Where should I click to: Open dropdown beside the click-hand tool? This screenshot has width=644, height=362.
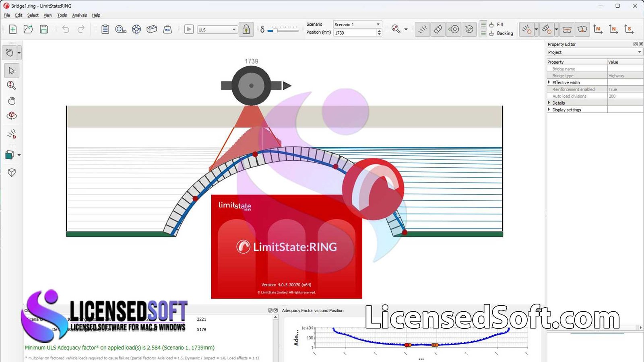[19, 53]
